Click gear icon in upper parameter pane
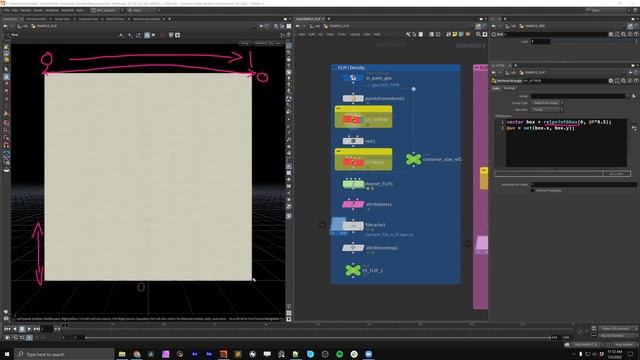Screen dimensions: 640x360 pos(611,34)
